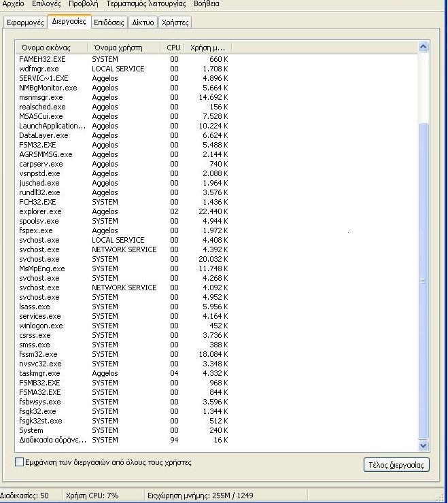
Task: Open the Βοήθεια menu
Action: (x=207, y=4)
